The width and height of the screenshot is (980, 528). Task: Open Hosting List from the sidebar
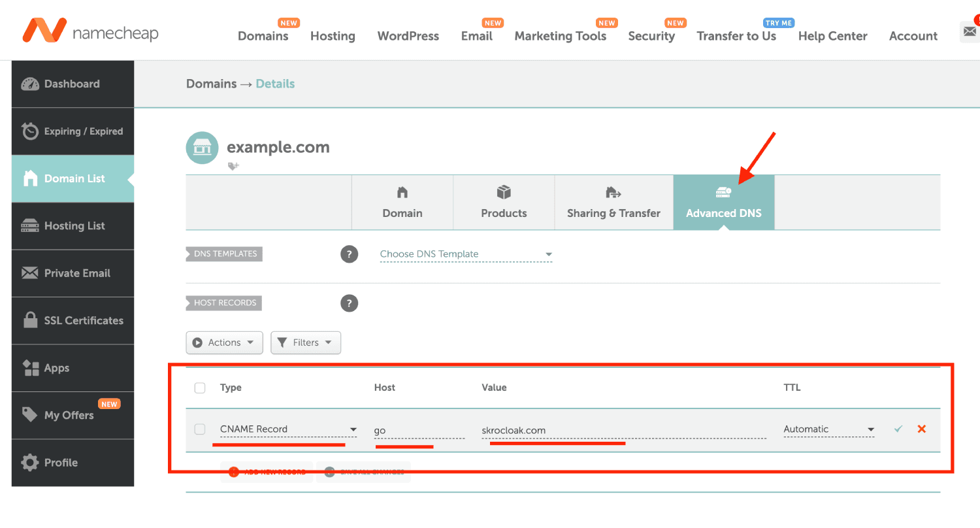tap(73, 226)
